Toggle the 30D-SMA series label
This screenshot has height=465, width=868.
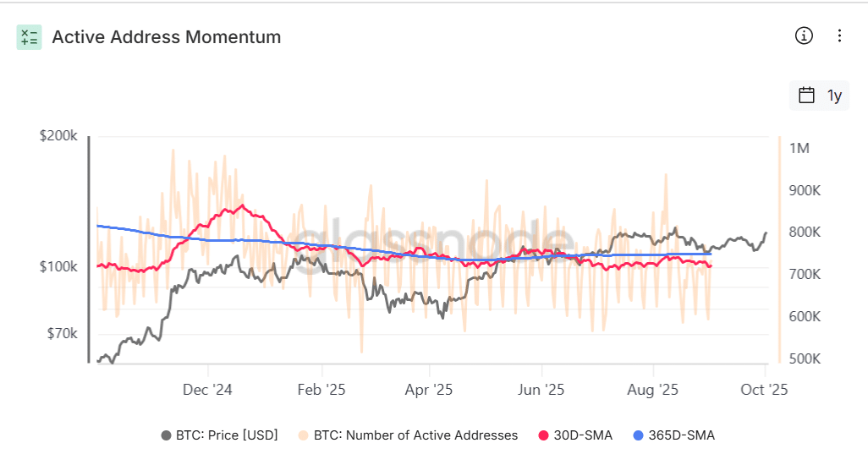(585, 435)
